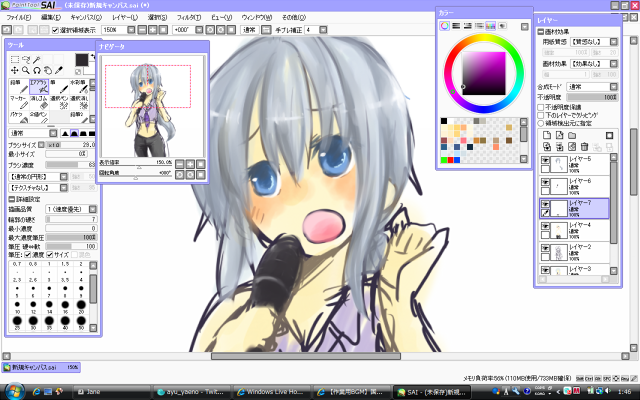Choose the airbrush (エアブラシ) tool
Viewport: 640px width, 400px height.
[39, 87]
